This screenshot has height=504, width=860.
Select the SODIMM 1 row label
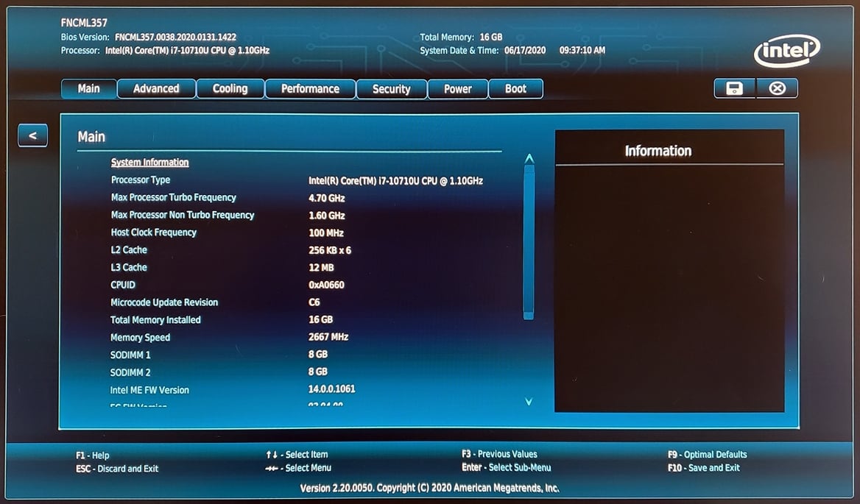130,355
